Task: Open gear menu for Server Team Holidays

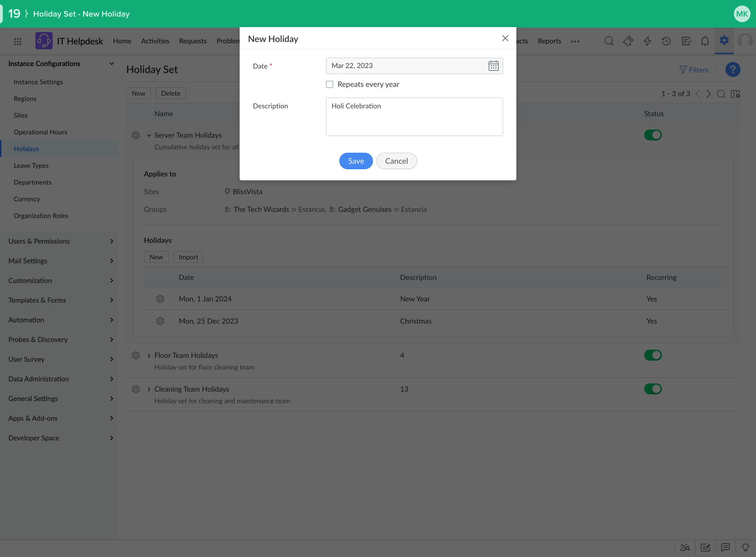Action: (x=136, y=135)
